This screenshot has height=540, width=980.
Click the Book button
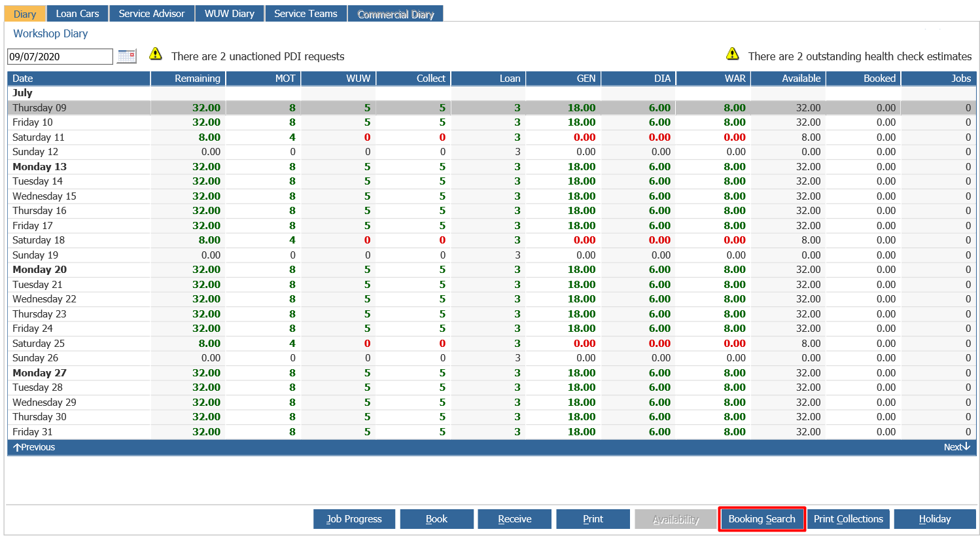(436, 519)
